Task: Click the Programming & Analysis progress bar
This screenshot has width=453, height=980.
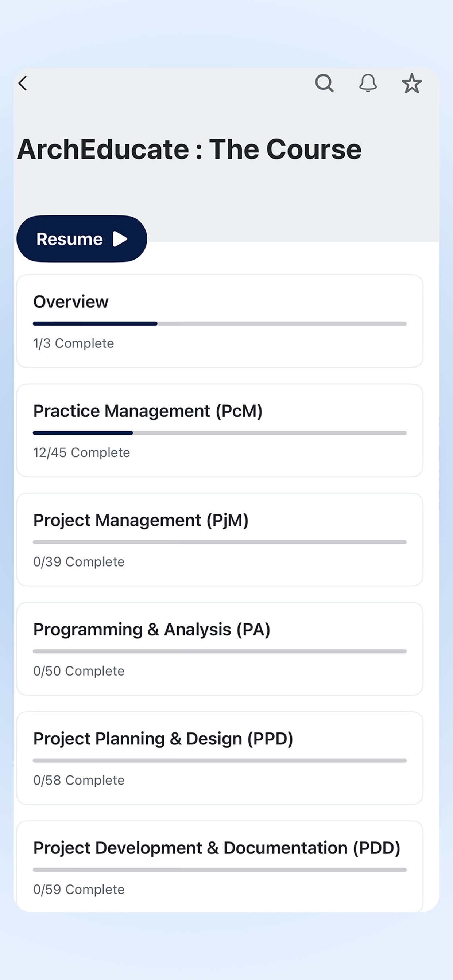Action: [220, 651]
